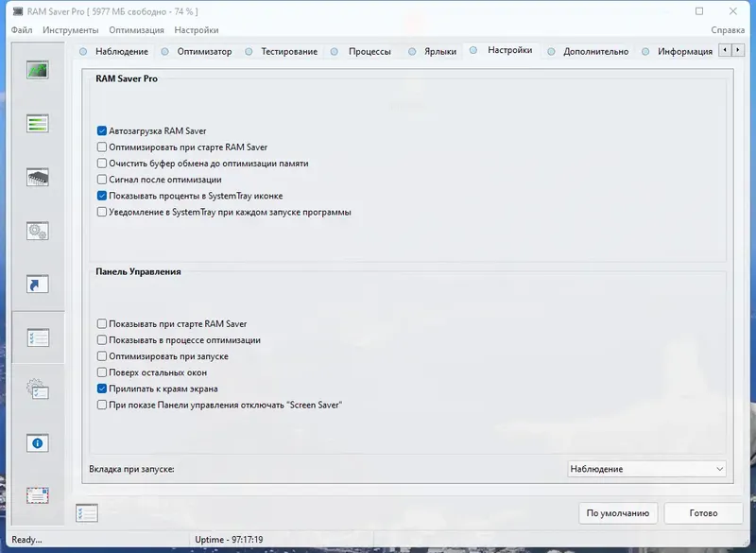Screen dimensions: 756x553
Task: Open the blue Информация info icon
Action: [37, 444]
